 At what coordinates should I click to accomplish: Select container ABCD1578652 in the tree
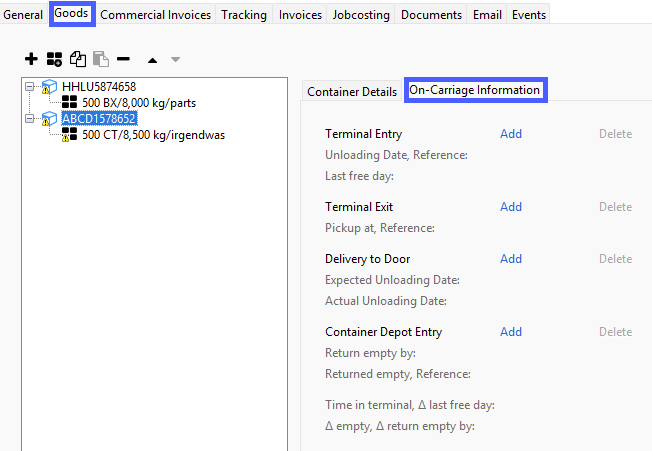click(99, 119)
